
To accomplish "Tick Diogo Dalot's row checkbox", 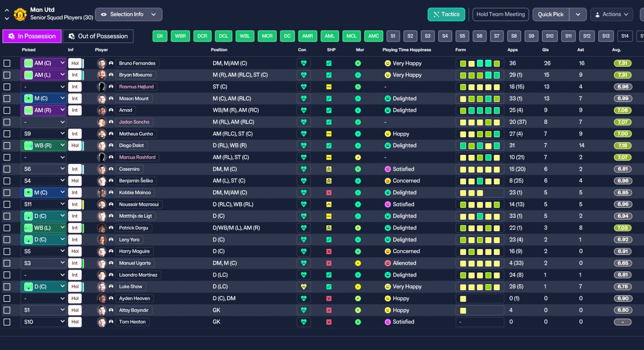I will 7,145.
